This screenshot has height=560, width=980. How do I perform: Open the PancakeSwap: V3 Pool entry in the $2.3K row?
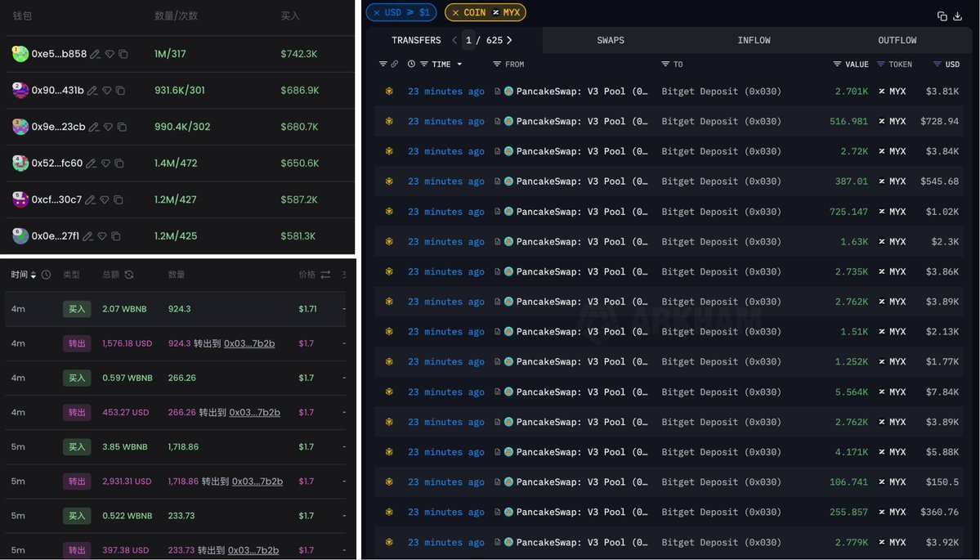pos(581,242)
